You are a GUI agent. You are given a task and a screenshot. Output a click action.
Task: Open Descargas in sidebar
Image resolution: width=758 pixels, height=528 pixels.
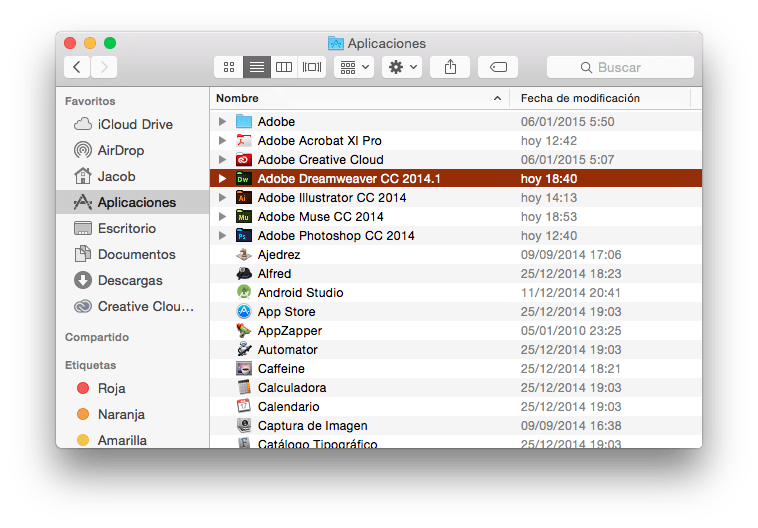133,280
